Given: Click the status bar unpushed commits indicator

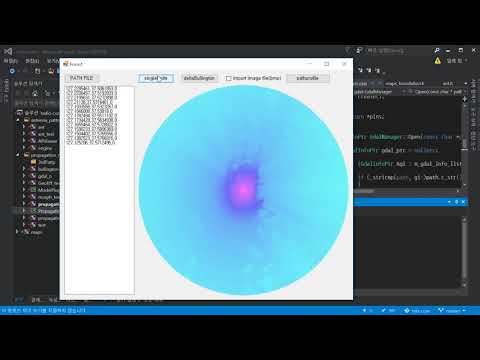Looking at the screenshot, I should [x=367, y=311].
